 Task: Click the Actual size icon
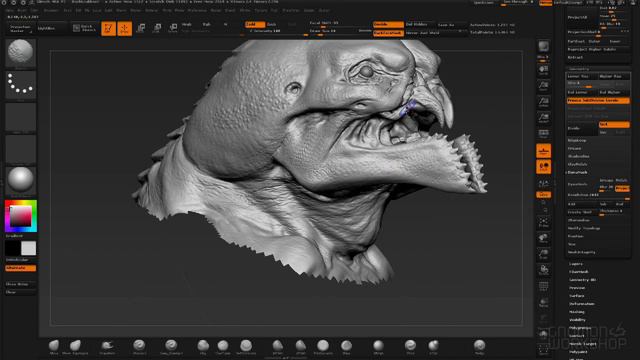tap(543, 102)
